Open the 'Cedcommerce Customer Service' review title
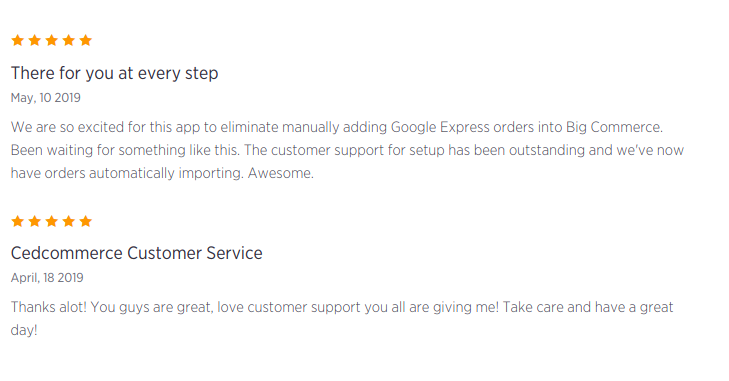Image resolution: width=729 pixels, height=381 pixels. 137,253
